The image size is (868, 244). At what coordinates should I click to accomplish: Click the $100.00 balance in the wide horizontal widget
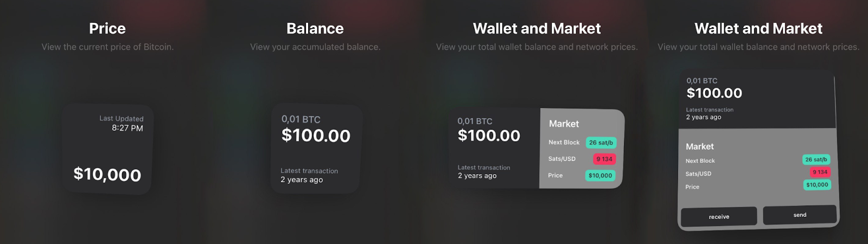click(x=489, y=135)
